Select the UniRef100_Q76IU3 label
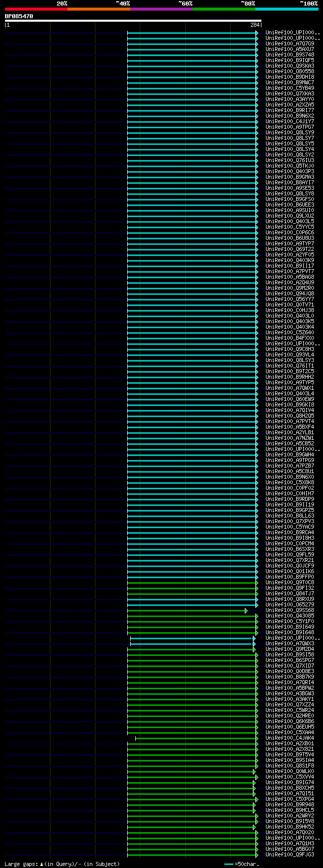Image resolution: width=323 pixels, height=868 pixels. pos(290,161)
